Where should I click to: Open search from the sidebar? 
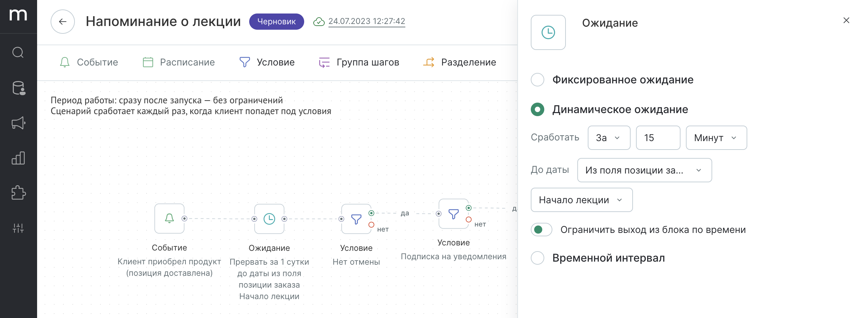18,53
